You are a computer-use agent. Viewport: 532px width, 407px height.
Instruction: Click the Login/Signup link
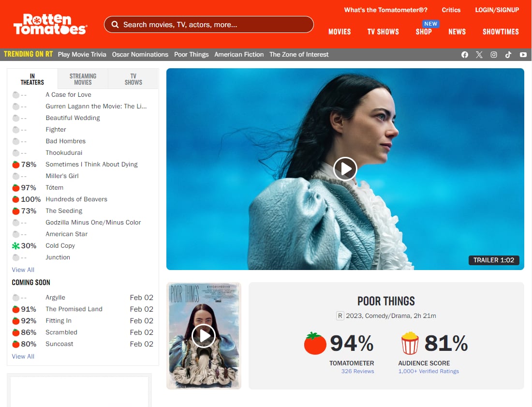(x=497, y=10)
